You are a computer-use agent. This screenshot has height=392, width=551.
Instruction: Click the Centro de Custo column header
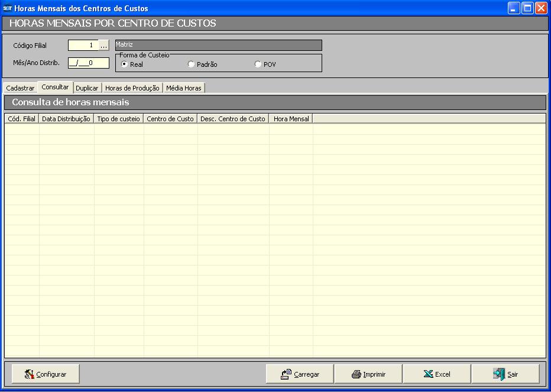click(x=170, y=119)
